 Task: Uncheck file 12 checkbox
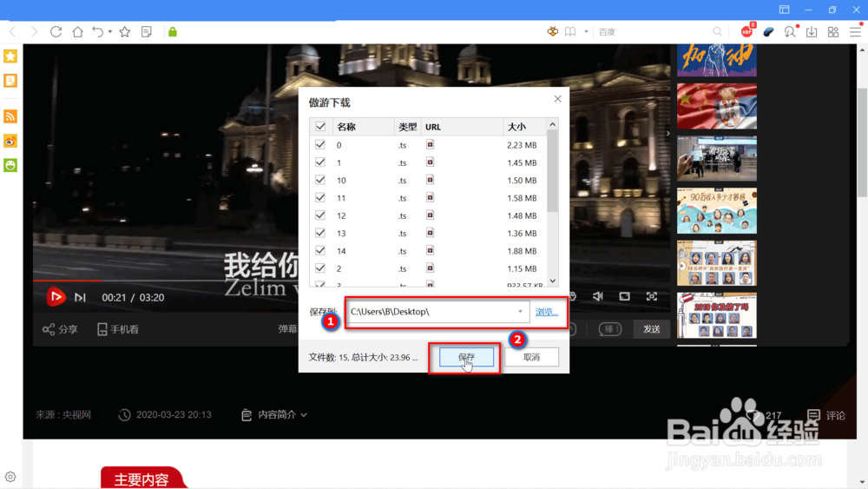click(x=320, y=215)
